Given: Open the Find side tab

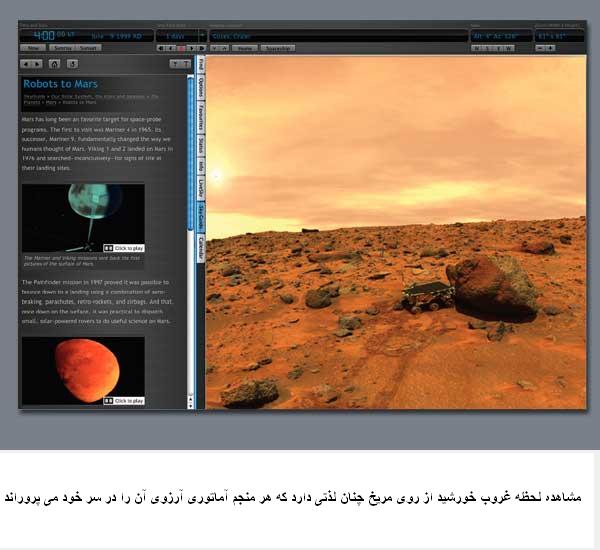Looking at the screenshot, I should (x=201, y=64).
